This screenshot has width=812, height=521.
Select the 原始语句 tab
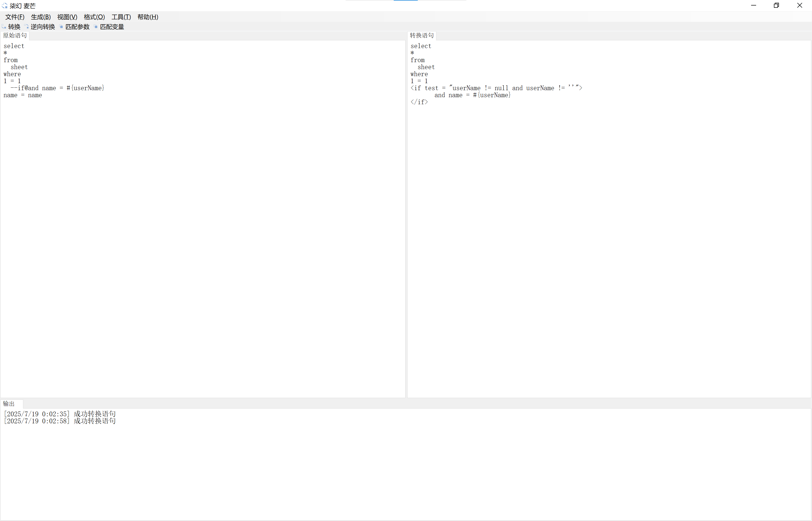[15, 36]
